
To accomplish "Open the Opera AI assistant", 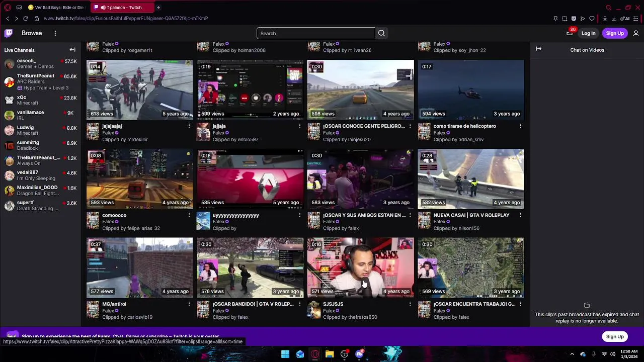I will (625, 19).
